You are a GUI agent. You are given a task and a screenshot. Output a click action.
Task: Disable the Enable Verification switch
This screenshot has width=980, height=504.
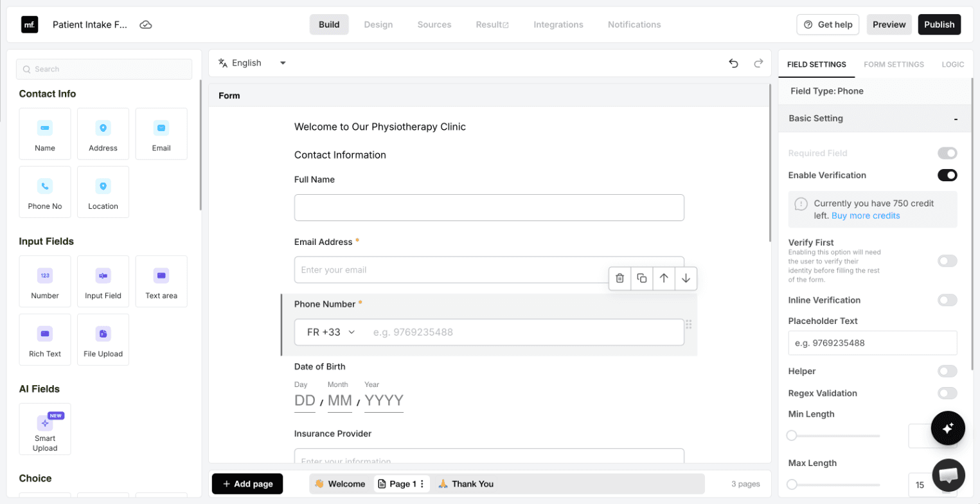(947, 175)
